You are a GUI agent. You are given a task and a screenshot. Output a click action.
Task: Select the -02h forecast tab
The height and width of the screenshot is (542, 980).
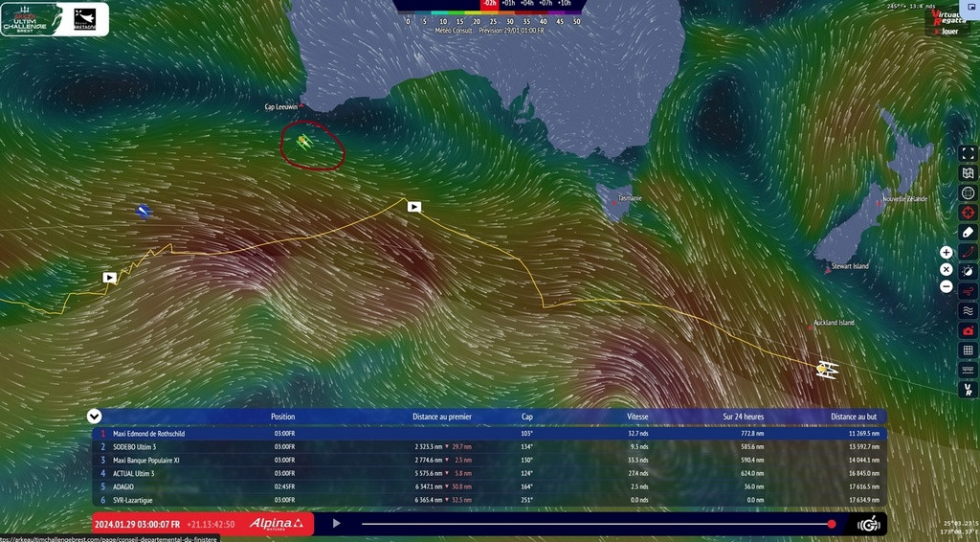pos(489,4)
